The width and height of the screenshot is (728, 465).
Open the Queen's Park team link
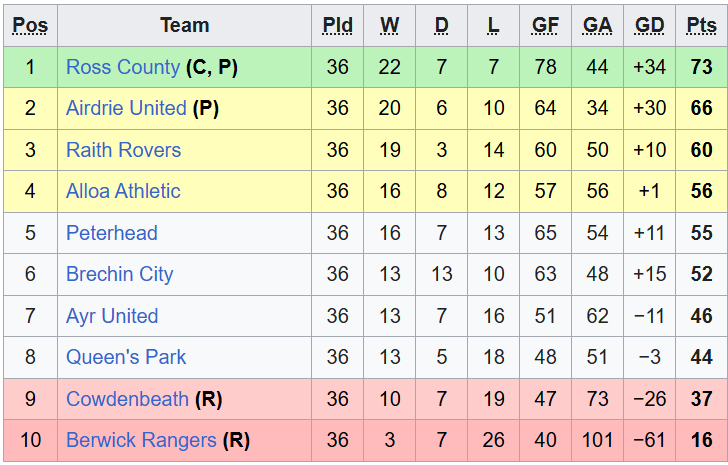[126, 357]
